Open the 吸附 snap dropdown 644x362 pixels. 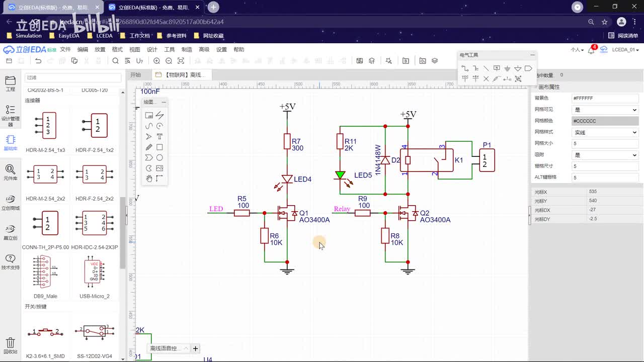coord(605,155)
